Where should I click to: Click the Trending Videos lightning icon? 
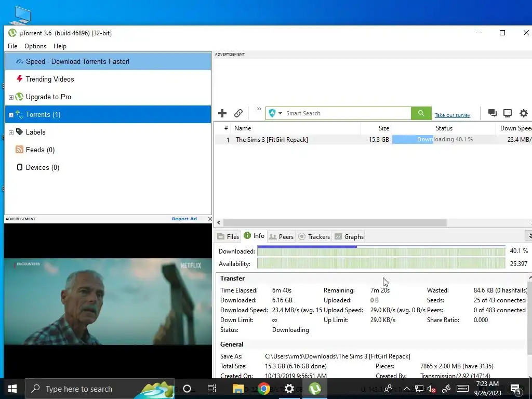[19, 79]
